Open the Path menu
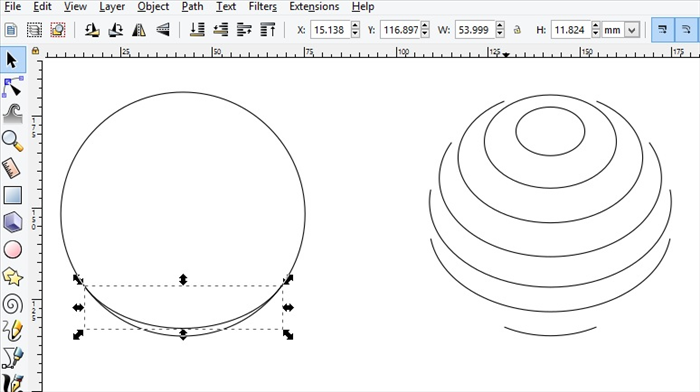 pyautogui.click(x=192, y=7)
